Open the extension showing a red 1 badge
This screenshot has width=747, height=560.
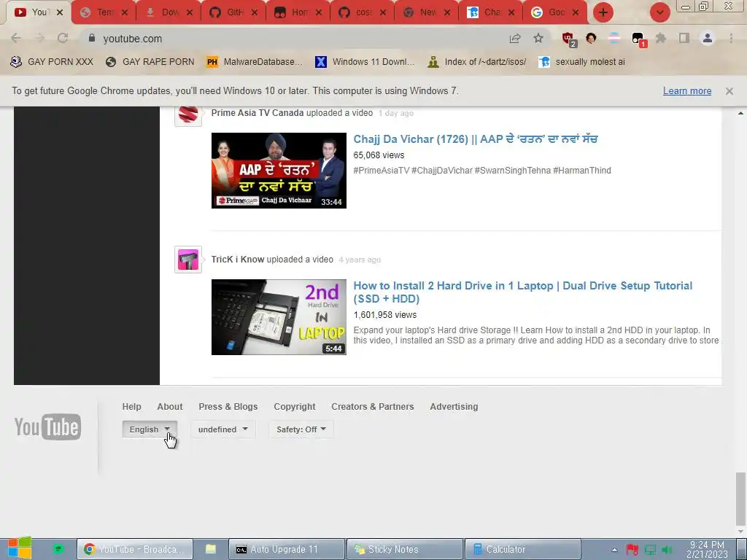click(x=638, y=39)
